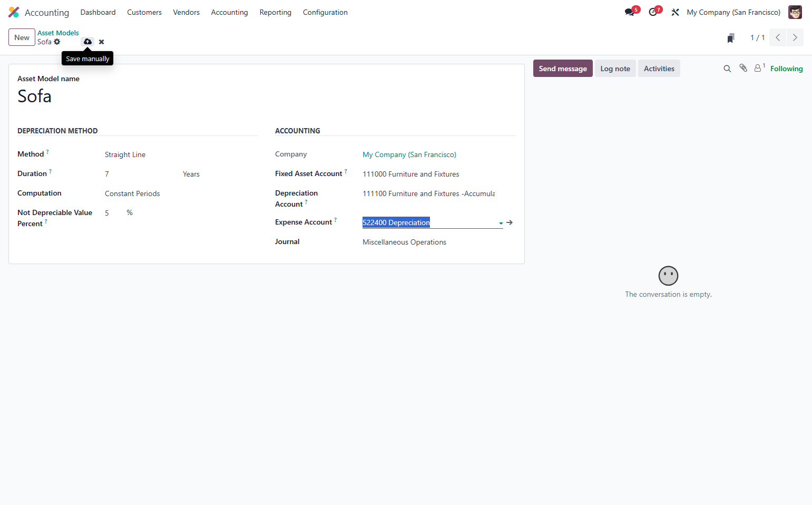Click the bookmark icon near the pager
The width and height of the screenshot is (812, 505).
[x=731, y=38]
